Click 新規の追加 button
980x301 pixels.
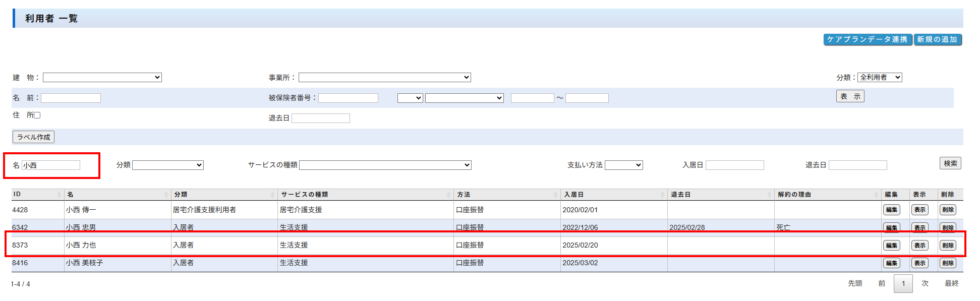click(937, 39)
